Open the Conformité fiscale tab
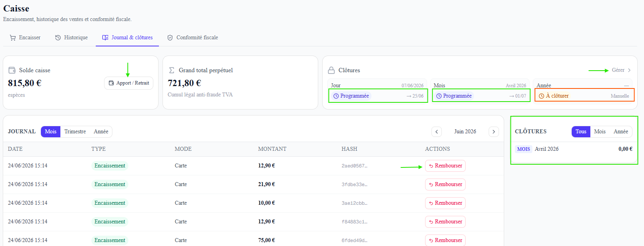 tap(192, 38)
